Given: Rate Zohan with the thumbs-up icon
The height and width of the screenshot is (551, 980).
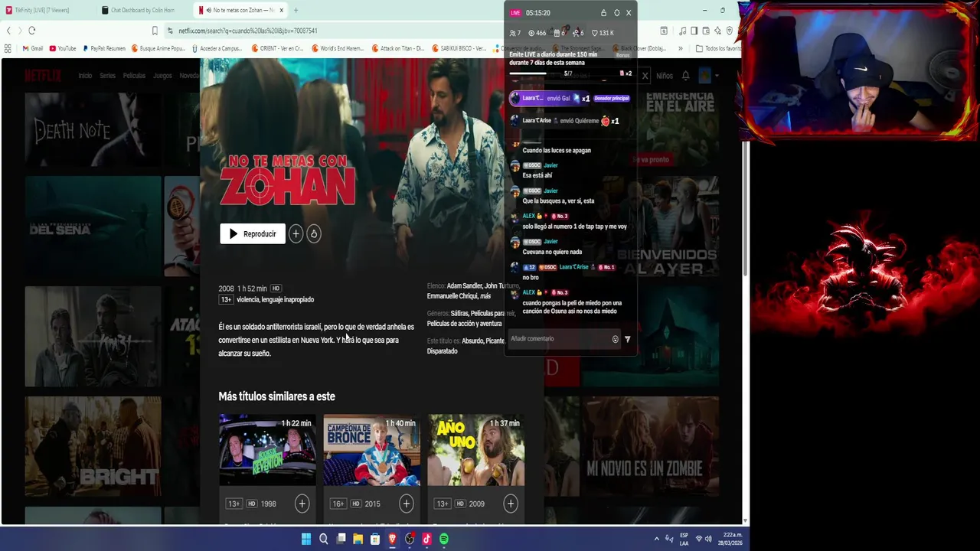Looking at the screenshot, I should tap(314, 234).
